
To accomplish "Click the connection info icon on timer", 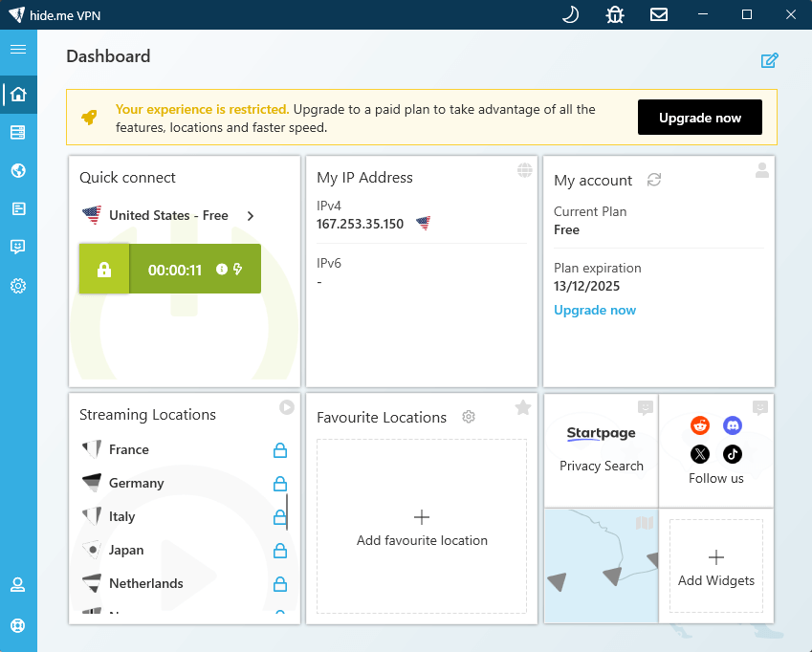I will point(222,270).
